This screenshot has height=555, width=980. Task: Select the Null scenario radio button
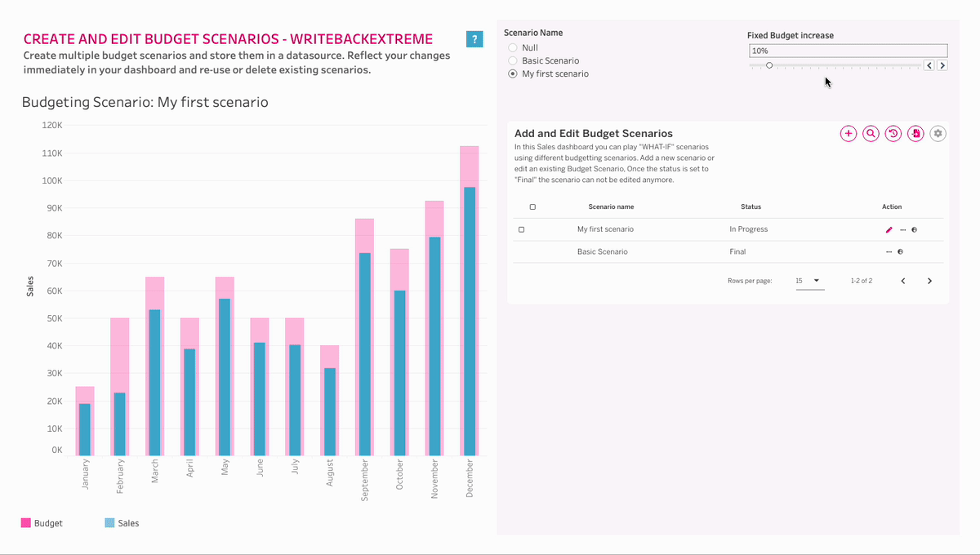coord(513,48)
